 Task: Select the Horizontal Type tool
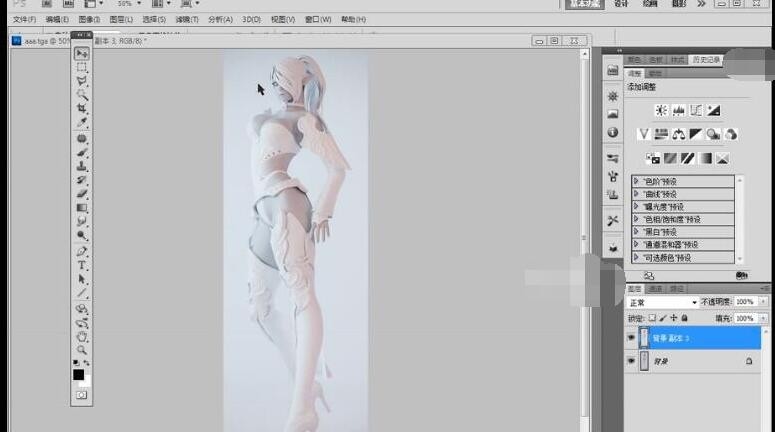(x=82, y=265)
